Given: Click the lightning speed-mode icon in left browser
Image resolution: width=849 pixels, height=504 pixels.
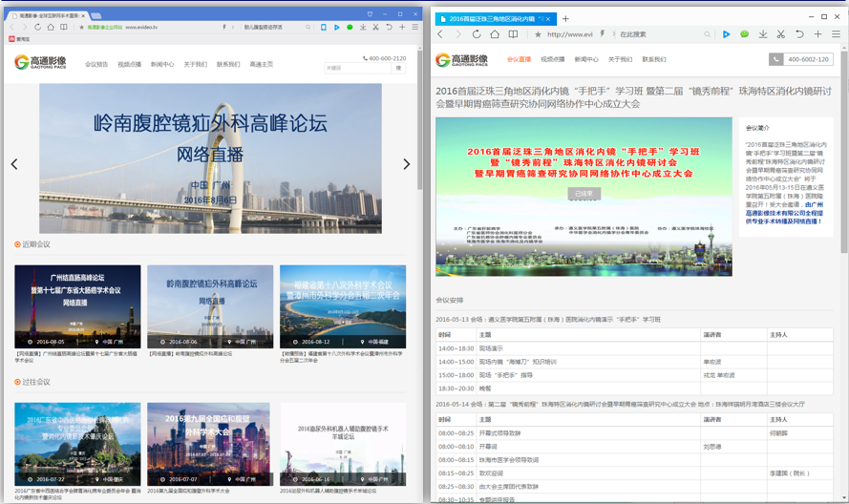Looking at the screenshot, I should [x=224, y=27].
